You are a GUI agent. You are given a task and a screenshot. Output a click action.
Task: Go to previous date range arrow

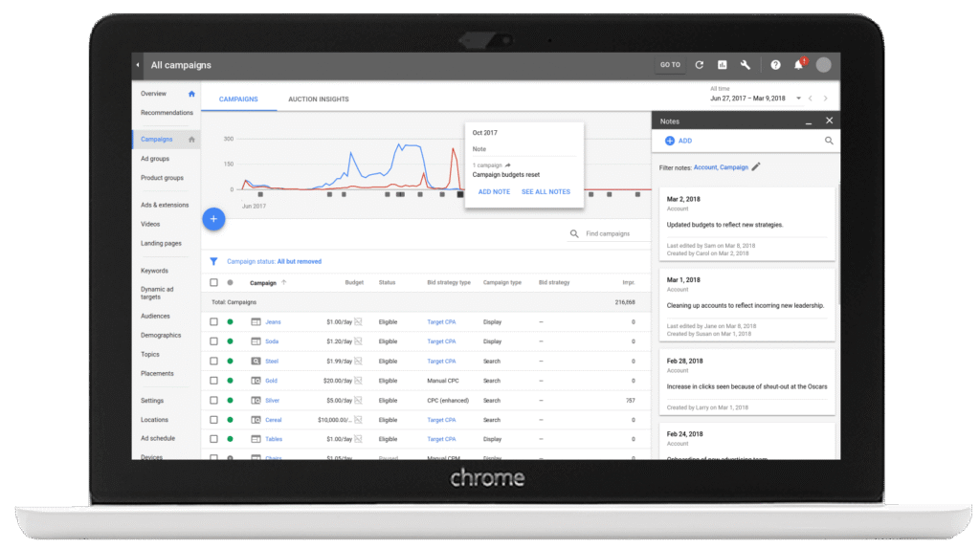click(x=811, y=99)
